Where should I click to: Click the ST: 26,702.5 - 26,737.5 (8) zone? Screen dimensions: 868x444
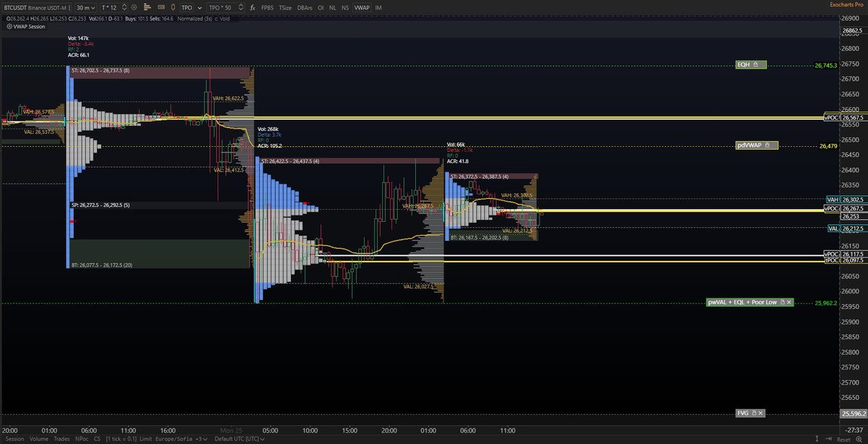[159, 72]
